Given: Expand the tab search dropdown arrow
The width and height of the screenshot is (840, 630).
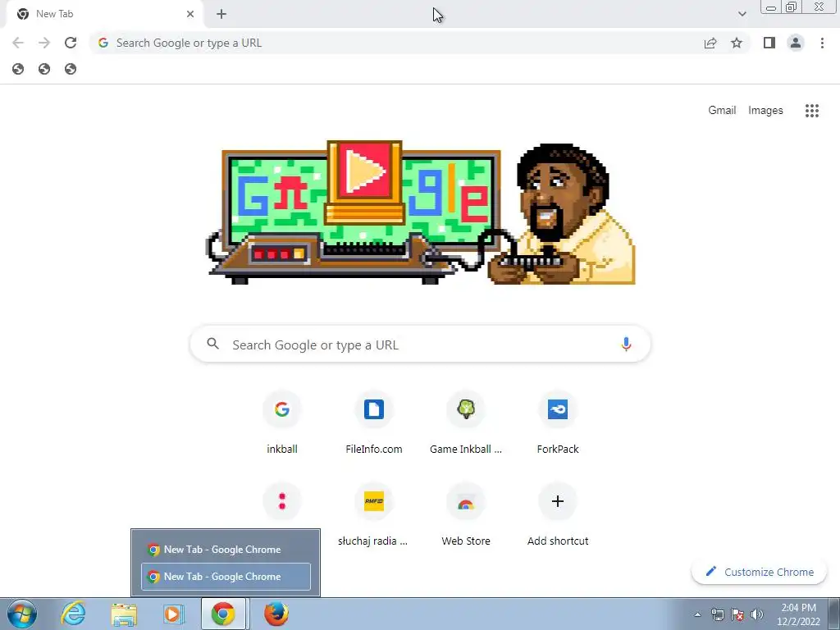Looking at the screenshot, I should coord(742,14).
